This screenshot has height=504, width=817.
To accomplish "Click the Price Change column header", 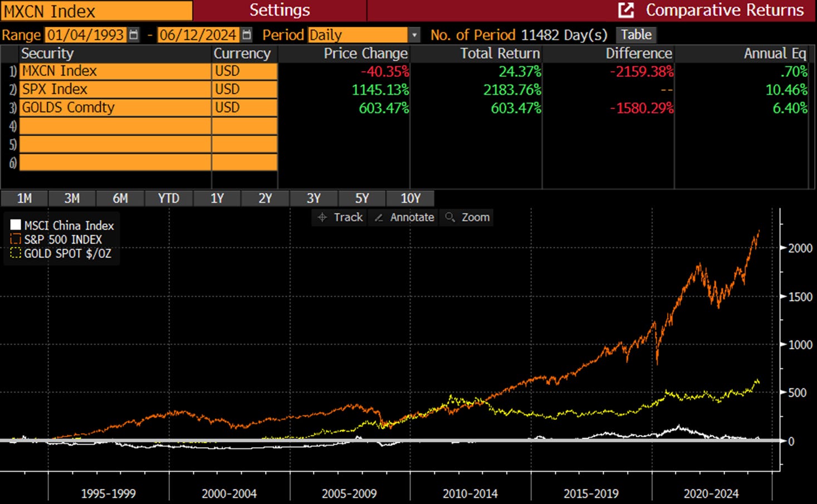I will click(366, 53).
